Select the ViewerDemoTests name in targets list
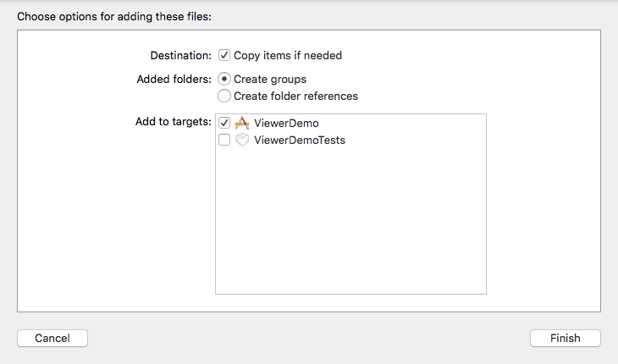The image size is (618, 364). pos(300,141)
